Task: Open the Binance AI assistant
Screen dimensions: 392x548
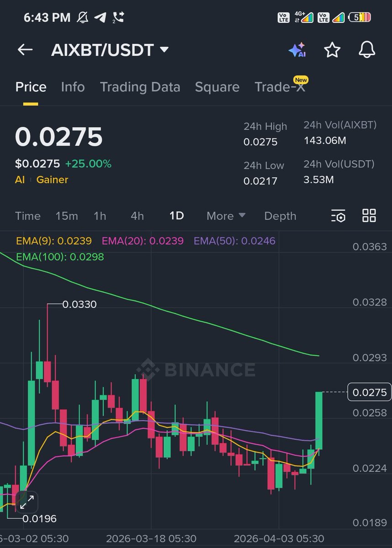Action: click(297, 50)
